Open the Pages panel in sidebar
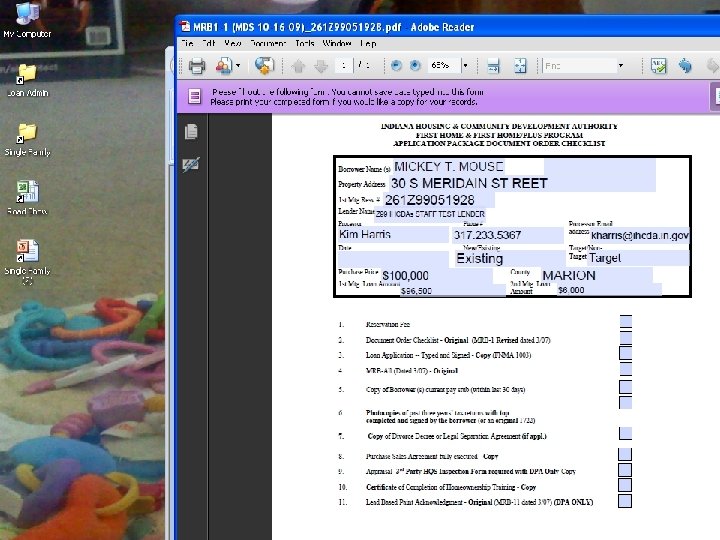The height and width of the screenshot is (540, 720). pyautogui.click(x=191, y=132)
